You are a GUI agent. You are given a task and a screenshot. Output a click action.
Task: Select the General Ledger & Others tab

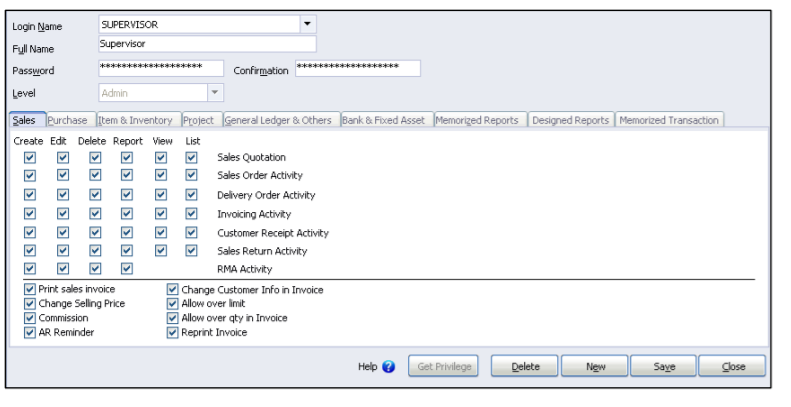[278, 120]
